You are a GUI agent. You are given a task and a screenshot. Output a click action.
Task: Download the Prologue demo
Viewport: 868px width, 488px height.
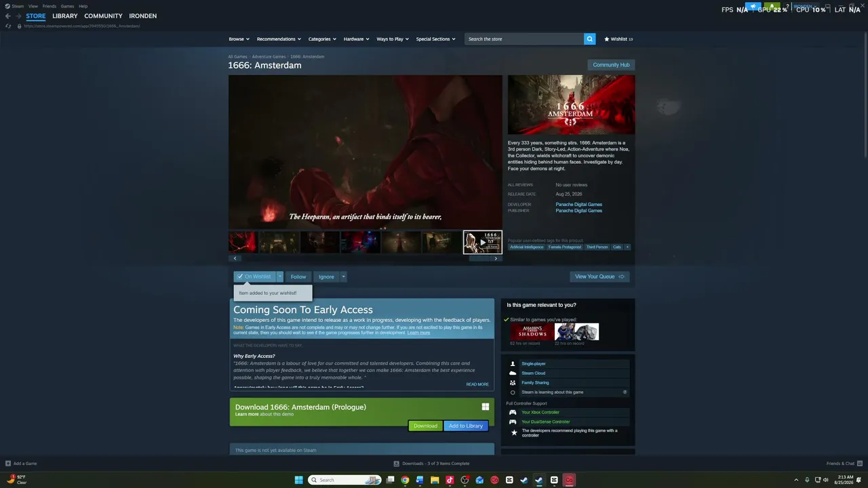click(x=425, y=426)
